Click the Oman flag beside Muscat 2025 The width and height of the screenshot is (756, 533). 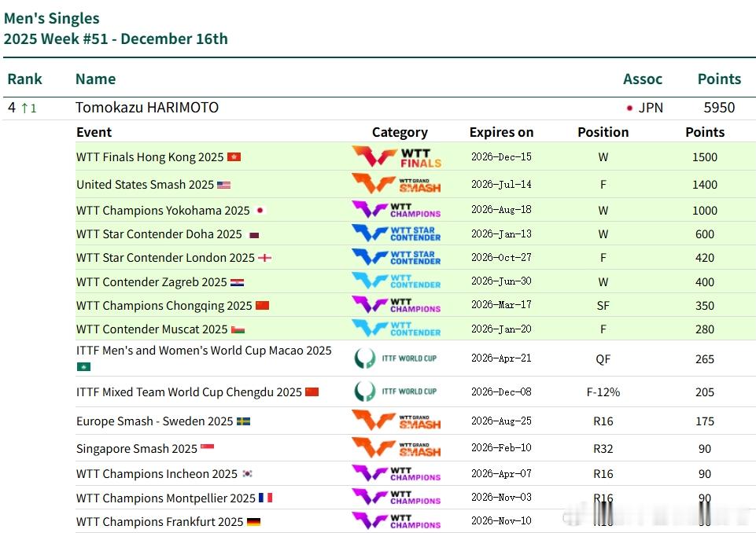tap(238, 330)
